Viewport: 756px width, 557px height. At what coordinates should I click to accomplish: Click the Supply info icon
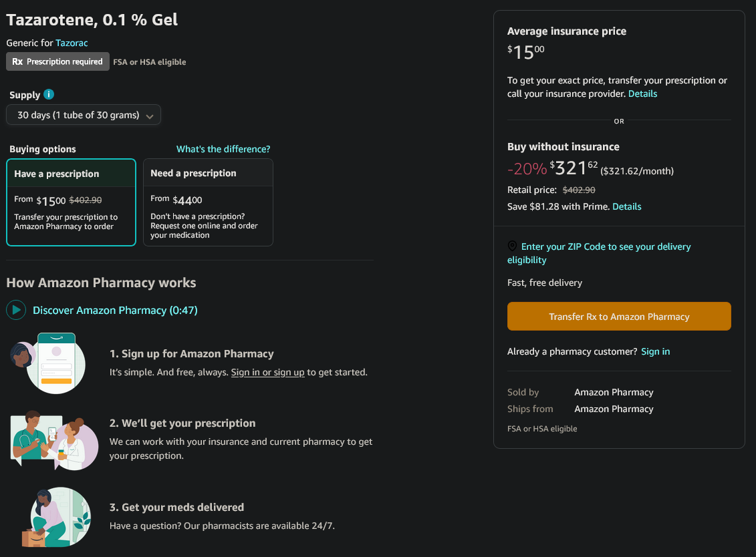click(x=49, y=94)
